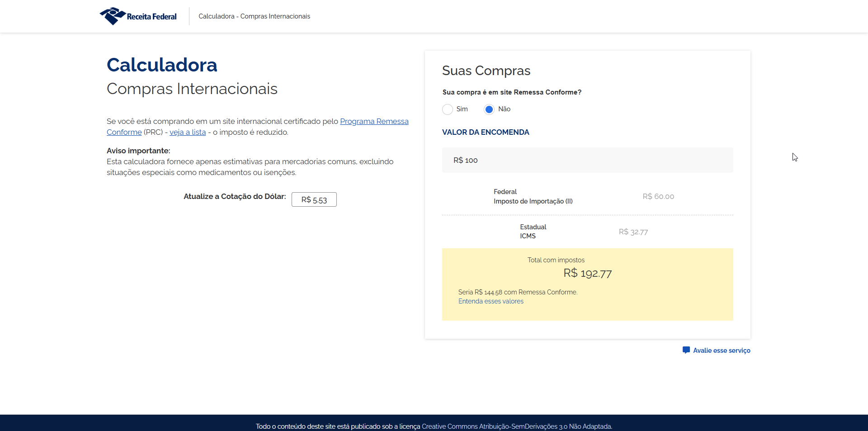The width and height of the screenshot is (868, 431).
Task: Click the Calculadora main heading
Action: click(162, 65)
